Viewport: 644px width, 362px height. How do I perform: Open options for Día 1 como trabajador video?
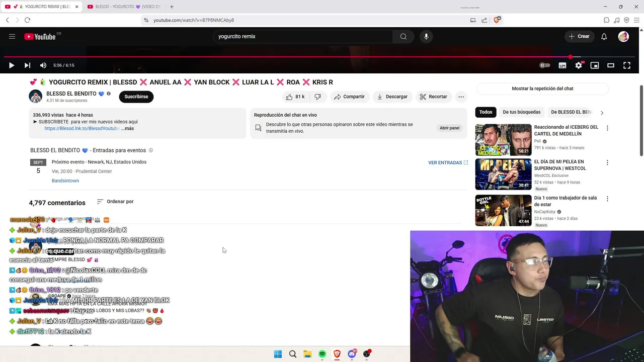(607, 199)
